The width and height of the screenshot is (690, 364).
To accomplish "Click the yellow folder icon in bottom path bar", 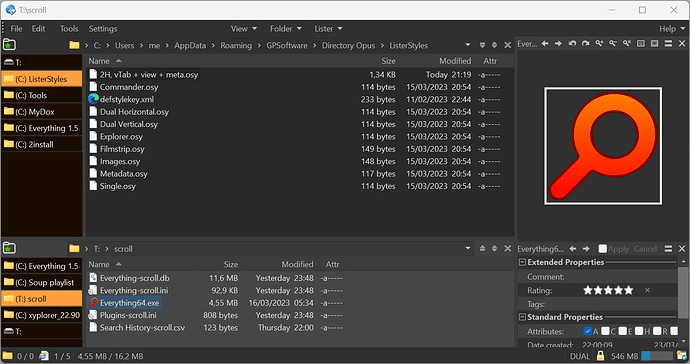I will pos(74,248).
